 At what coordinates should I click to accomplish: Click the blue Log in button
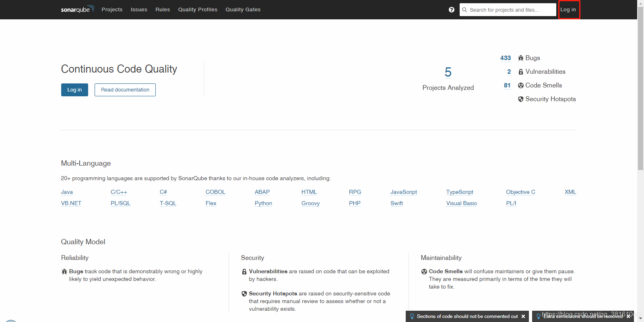click(x=74, y=90)
